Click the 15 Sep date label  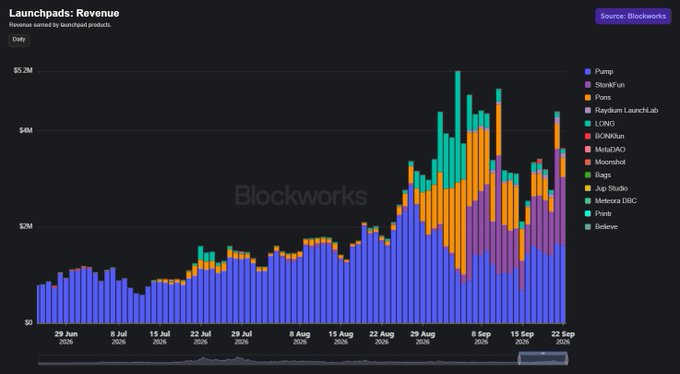pos(523,335)
